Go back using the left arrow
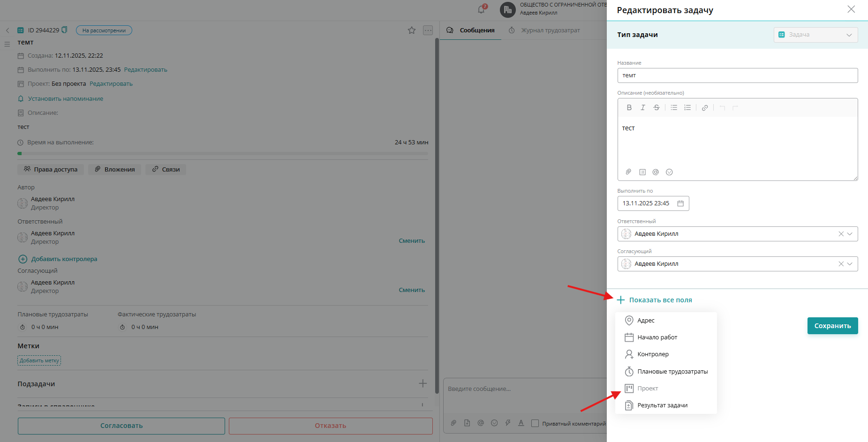Screen dimensions: 868x442 point(8,30)
